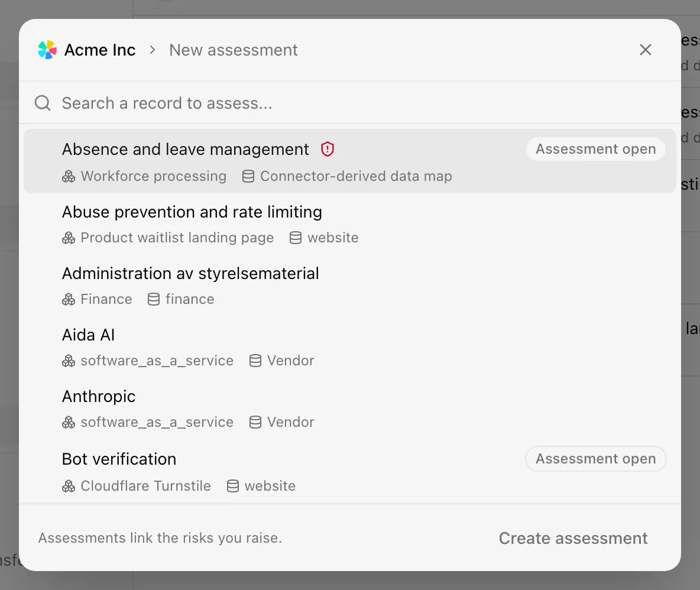Click 'Connector-derived data map' label
The image size is (700, 590).
(x=356, y=176)
